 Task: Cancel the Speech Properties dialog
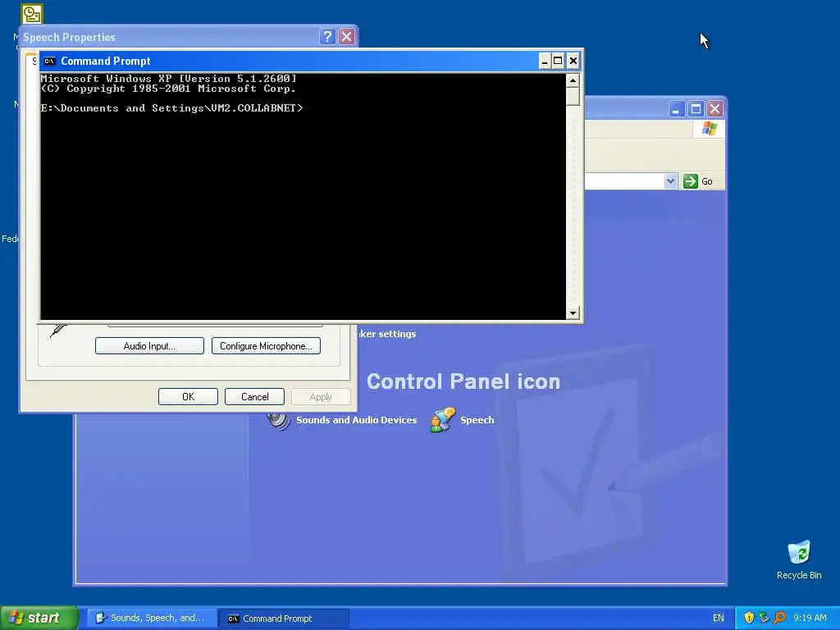click(x=254, y=397)
